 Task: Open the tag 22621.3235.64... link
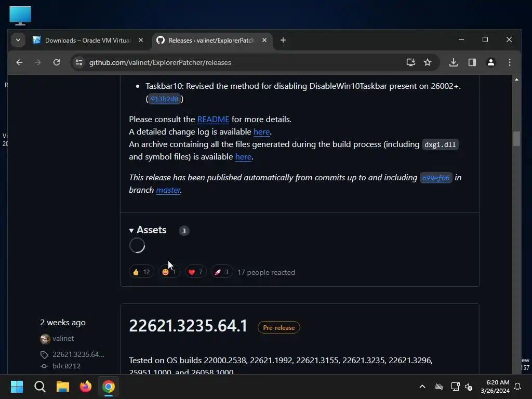point(78,354)
